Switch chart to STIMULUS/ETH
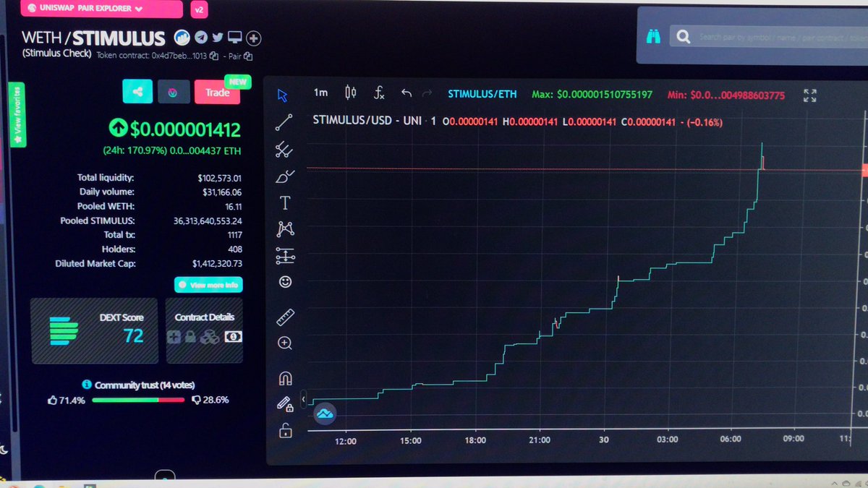Viewport: 868px width, 488px height. [x=482, y=94]
